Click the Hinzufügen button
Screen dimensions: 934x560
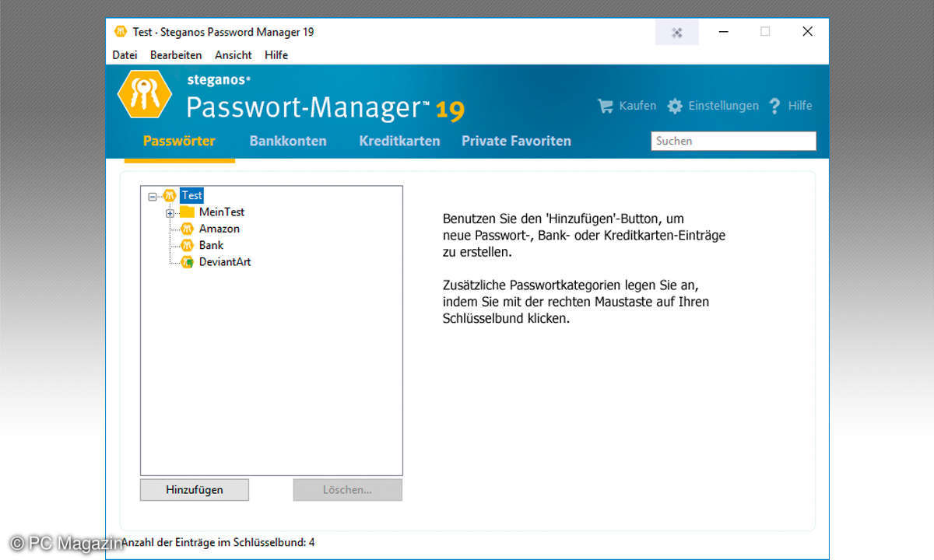[x=195, y=490]
